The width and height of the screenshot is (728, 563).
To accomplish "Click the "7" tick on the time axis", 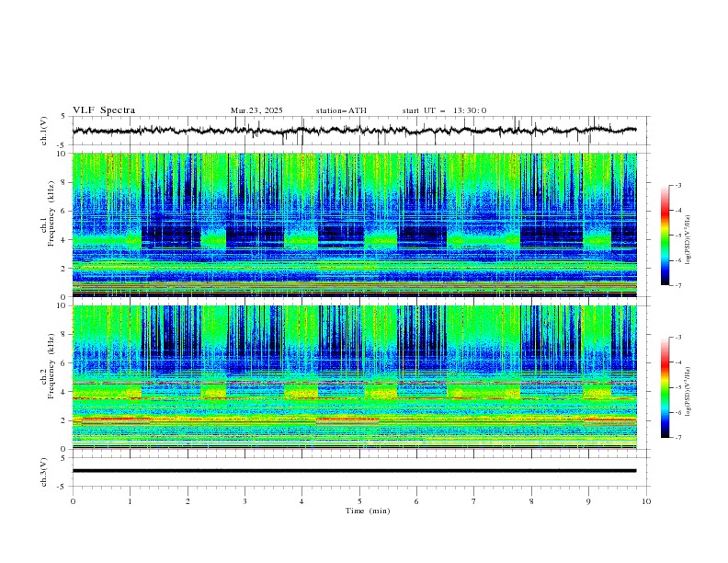I will [x=474, y=501].
